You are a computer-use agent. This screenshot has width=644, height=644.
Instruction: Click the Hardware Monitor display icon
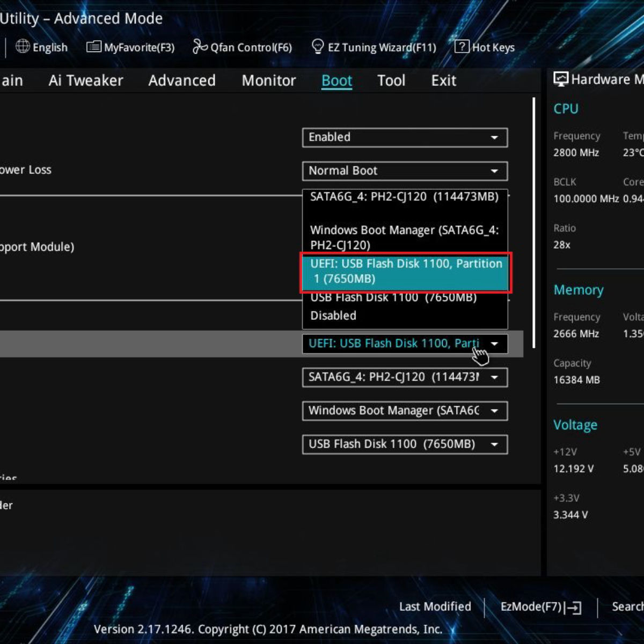pyautogui.click(x=561, y=79)
